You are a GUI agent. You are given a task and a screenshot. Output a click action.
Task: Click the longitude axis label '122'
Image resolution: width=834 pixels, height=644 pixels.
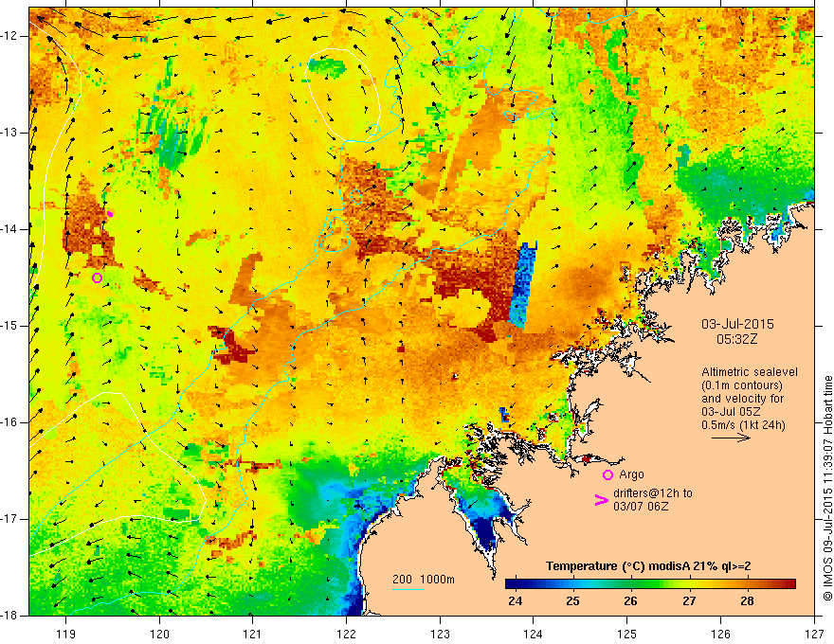[x=346, y=634]
